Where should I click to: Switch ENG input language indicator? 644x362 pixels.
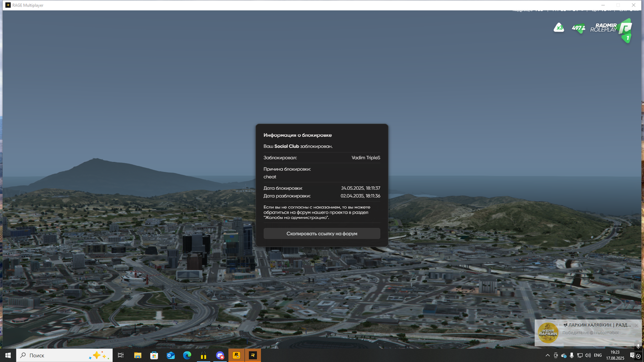click(x=598, y=355)
